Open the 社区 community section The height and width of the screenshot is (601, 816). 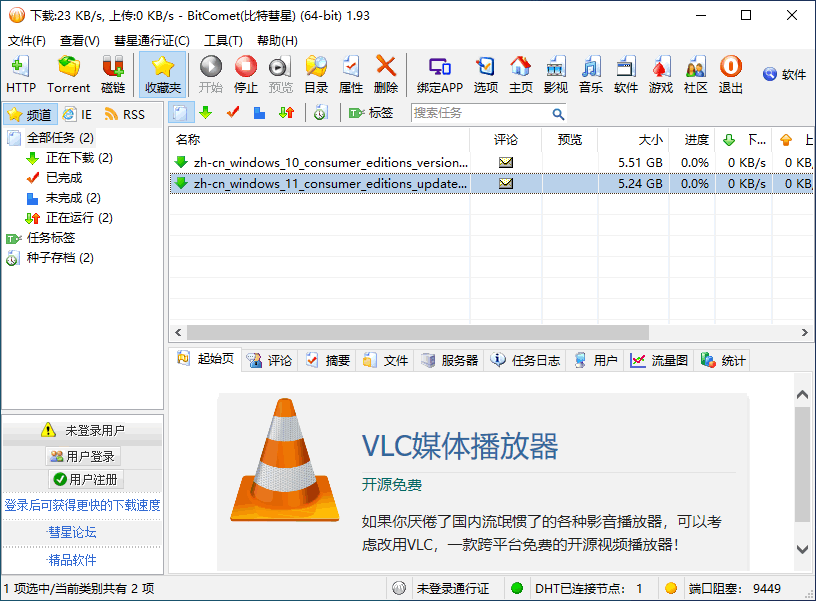(x=696, y=74)
